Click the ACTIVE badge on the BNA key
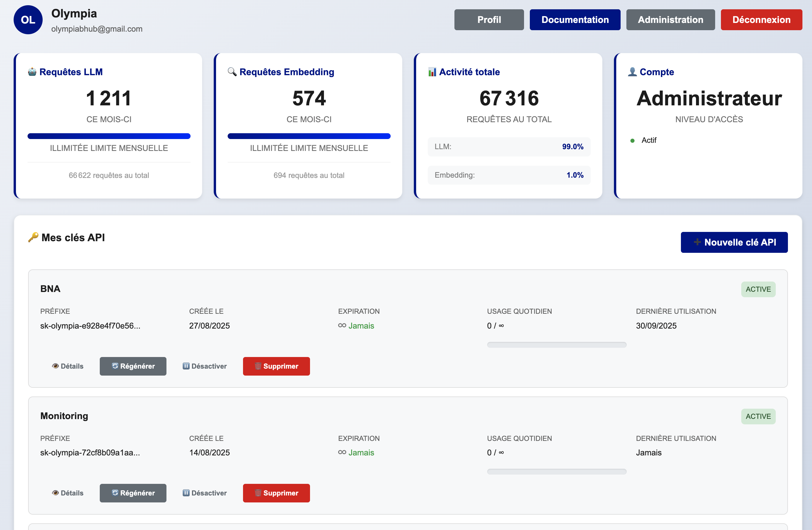The height and width of the screenshot is (530, 812). tap(758, 289)
